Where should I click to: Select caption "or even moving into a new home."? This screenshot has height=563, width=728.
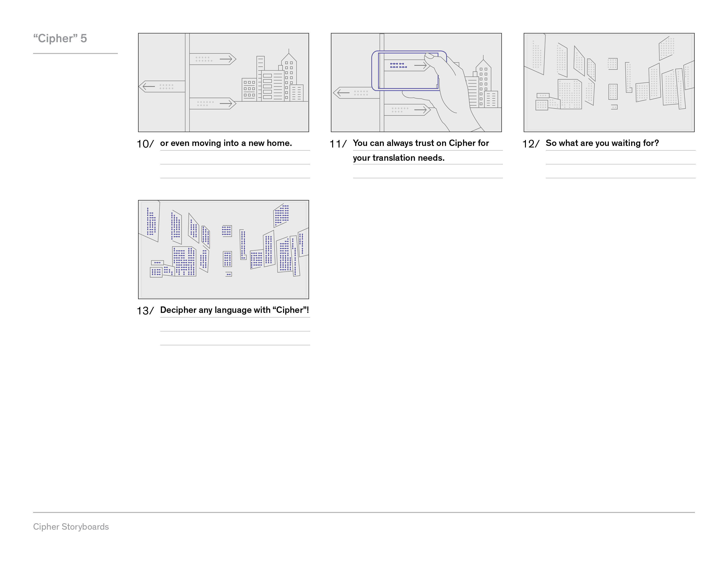point(226,143)
